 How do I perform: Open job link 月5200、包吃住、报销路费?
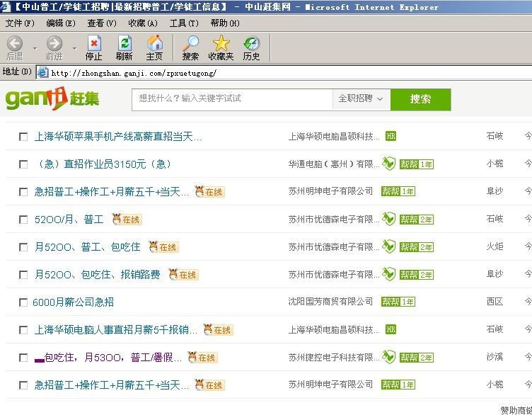97,274
